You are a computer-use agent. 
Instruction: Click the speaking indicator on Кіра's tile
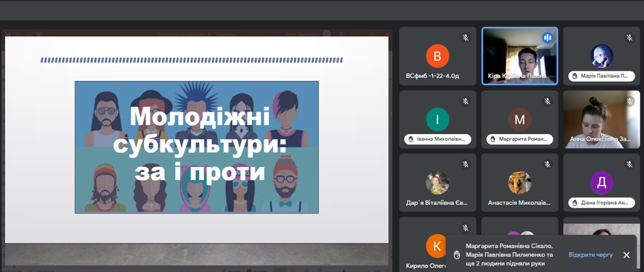click(x=547, y=38)
